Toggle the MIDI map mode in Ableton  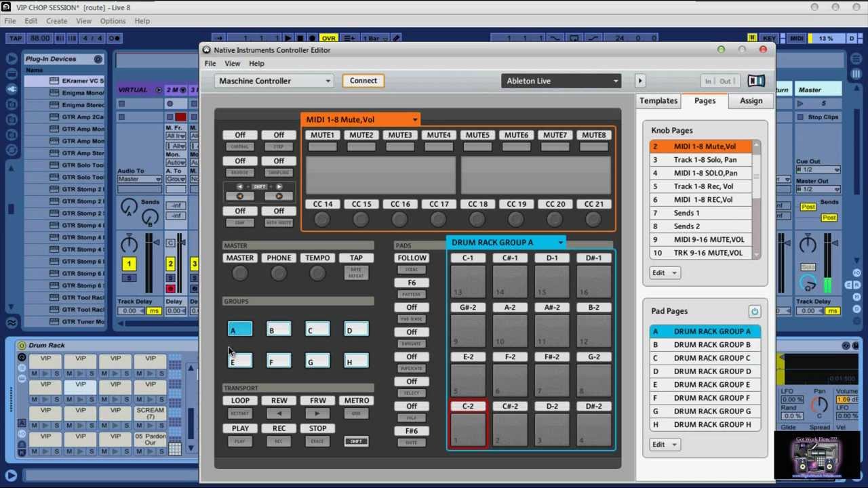(797, 39)
